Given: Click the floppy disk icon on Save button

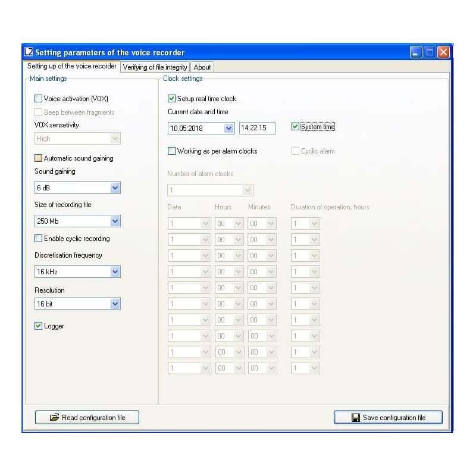Looking at the screenshot, I should (356, 418).
